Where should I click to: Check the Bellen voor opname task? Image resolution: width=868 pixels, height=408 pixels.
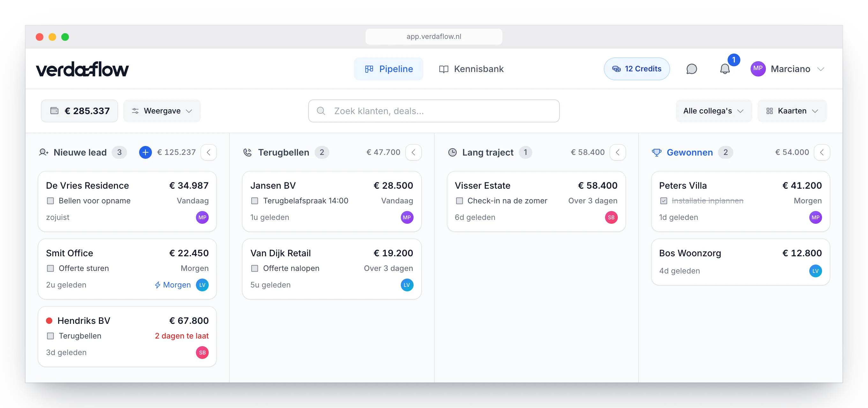(50, 201)
